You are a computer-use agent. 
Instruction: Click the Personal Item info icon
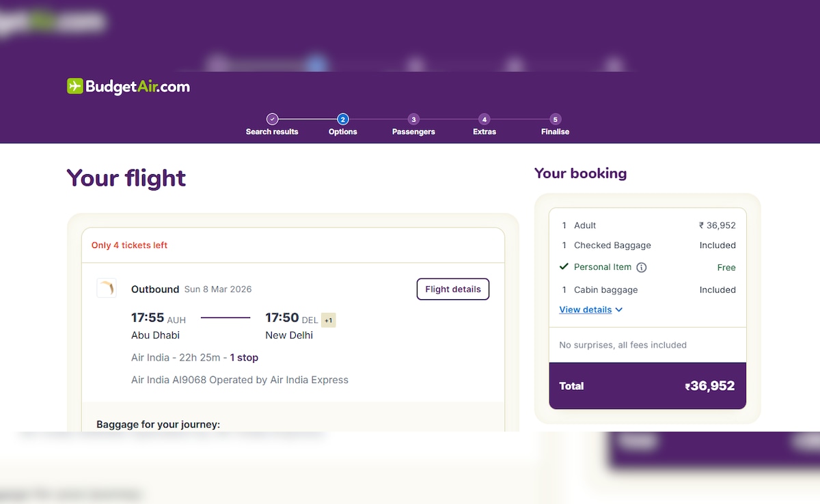pyautogui.click(x=642, y=268)
